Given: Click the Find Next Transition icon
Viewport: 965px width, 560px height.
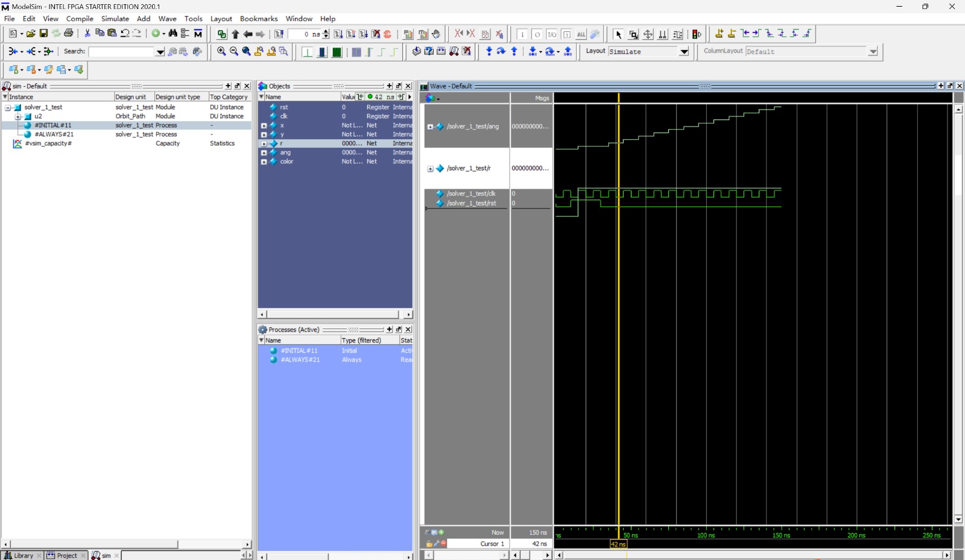Looking at the screenshot, I should click(756, 34).
